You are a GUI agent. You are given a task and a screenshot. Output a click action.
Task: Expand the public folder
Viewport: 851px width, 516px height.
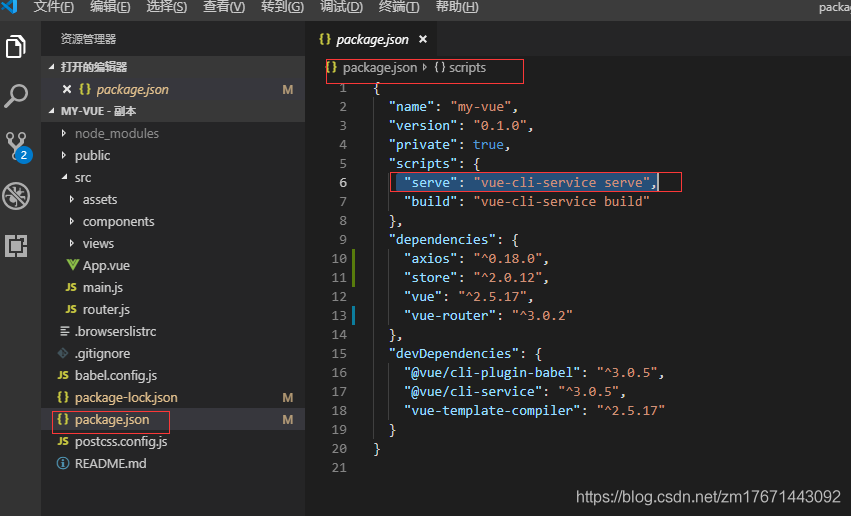92,155
